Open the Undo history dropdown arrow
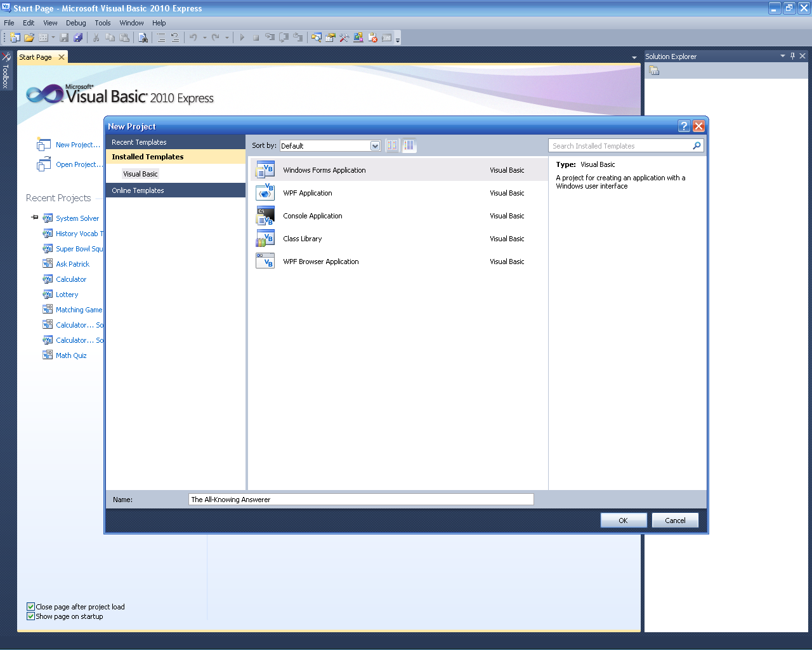Viewport: 812px width, 650px height. click(204, 37)
